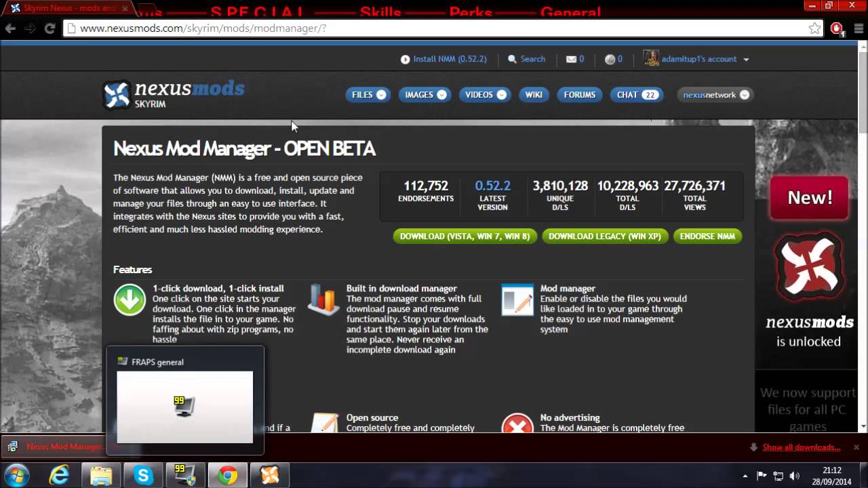Switch to Chrome in the taskbar
The height and width of the screenshot is (488, 868).
(227, 475)
